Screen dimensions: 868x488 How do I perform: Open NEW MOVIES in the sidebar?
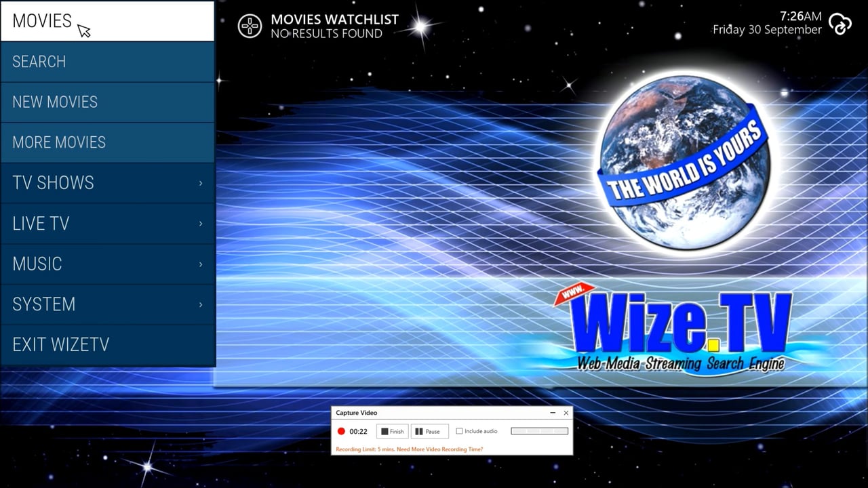[107, 102]
